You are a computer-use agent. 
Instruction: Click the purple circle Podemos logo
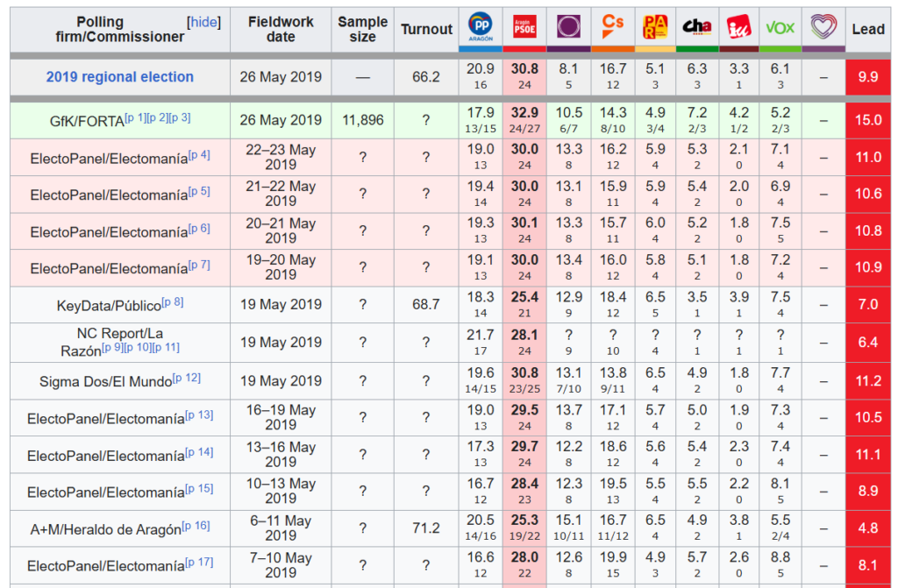click(x=567, y=27)
